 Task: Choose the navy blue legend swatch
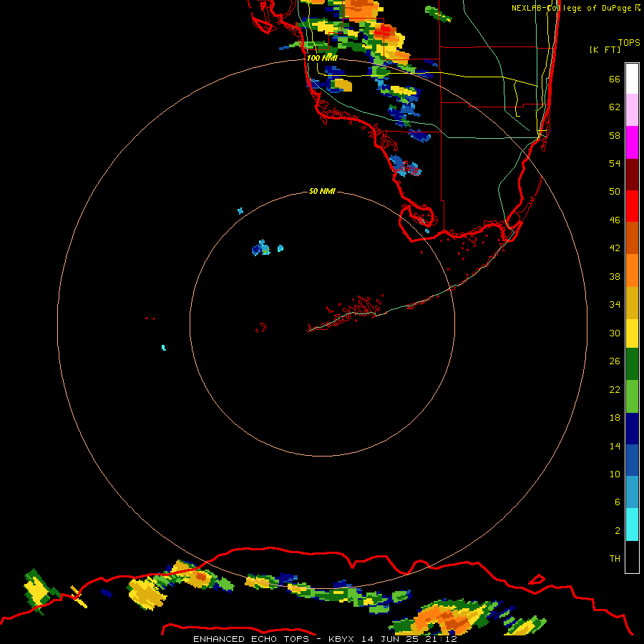[632, 429]
